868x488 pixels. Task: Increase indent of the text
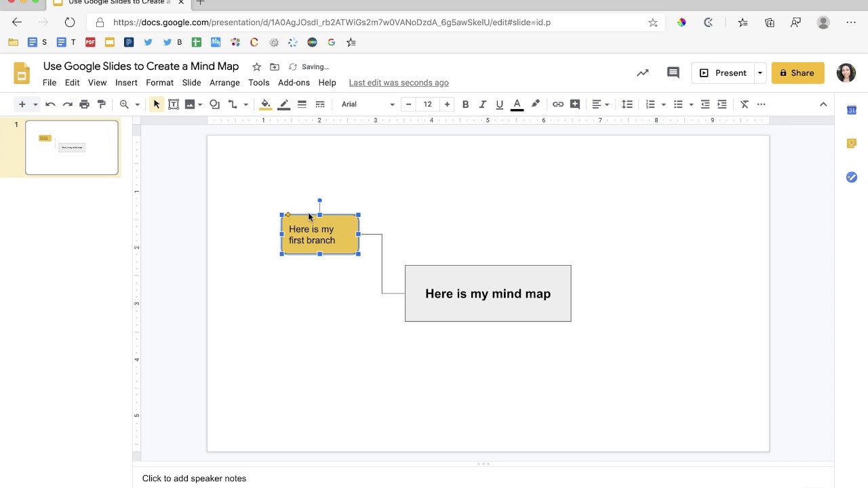(x=722, y=104)
